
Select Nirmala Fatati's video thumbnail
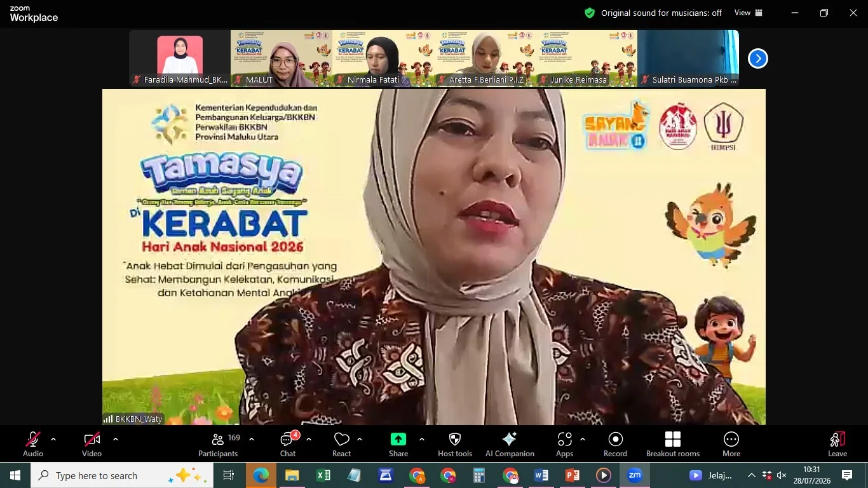point(383,58)
